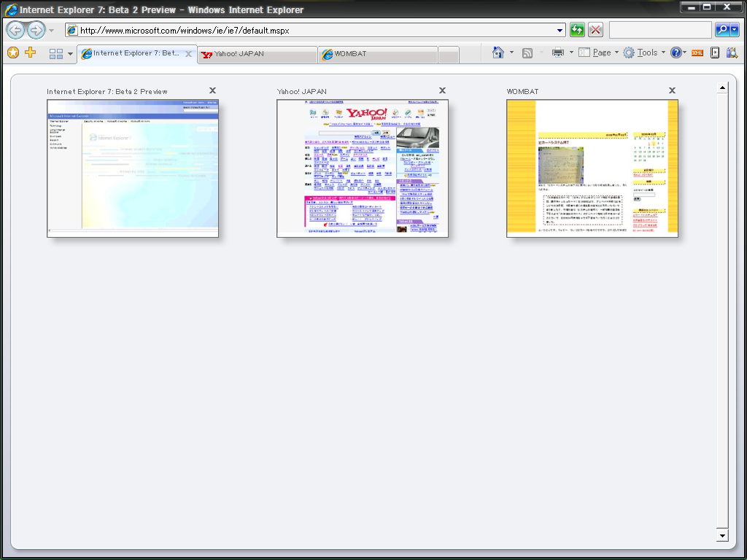Go back using the Back arrow button

[15, 31]
